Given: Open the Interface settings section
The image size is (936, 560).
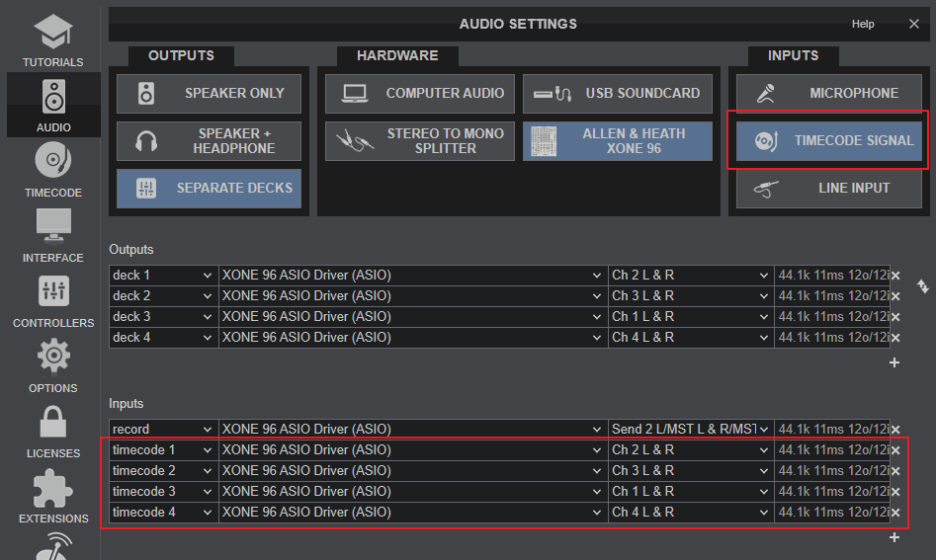Looking at the screenshot, I should (52, 235).
